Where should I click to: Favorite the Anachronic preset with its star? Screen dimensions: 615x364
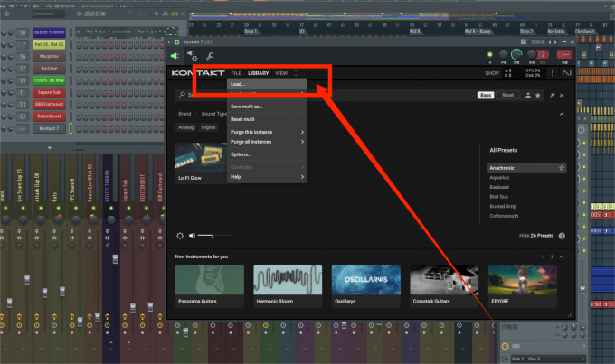click(562, 168)
